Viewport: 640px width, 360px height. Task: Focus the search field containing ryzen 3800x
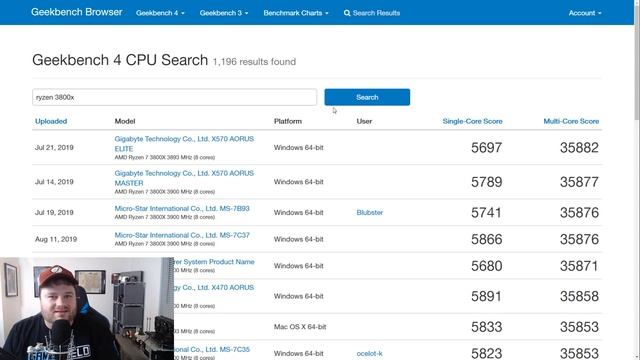point(174,97)
